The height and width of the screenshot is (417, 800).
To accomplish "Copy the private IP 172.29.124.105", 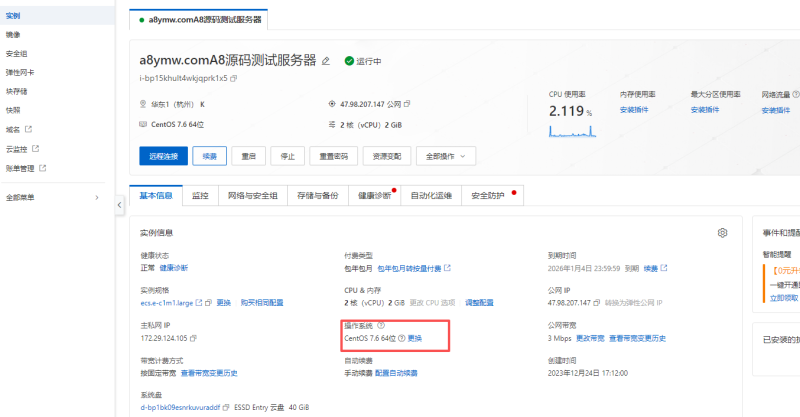I will 193,338.
